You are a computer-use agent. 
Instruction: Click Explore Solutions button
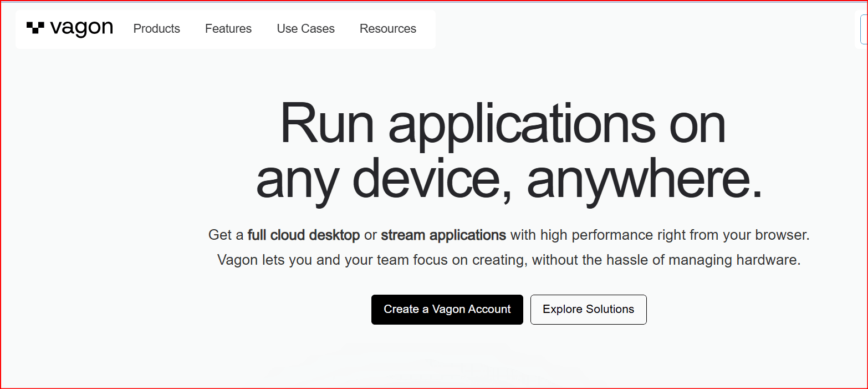coord(589,310)
